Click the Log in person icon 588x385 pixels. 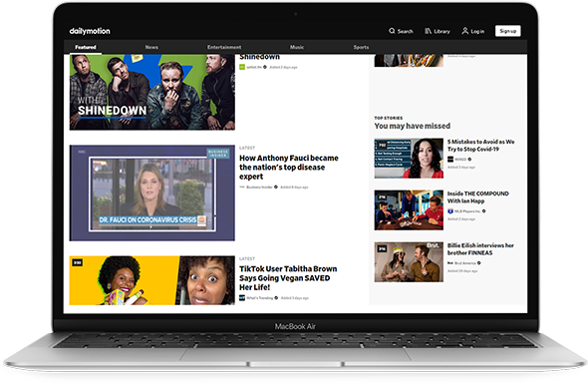(x=465, y=31)
